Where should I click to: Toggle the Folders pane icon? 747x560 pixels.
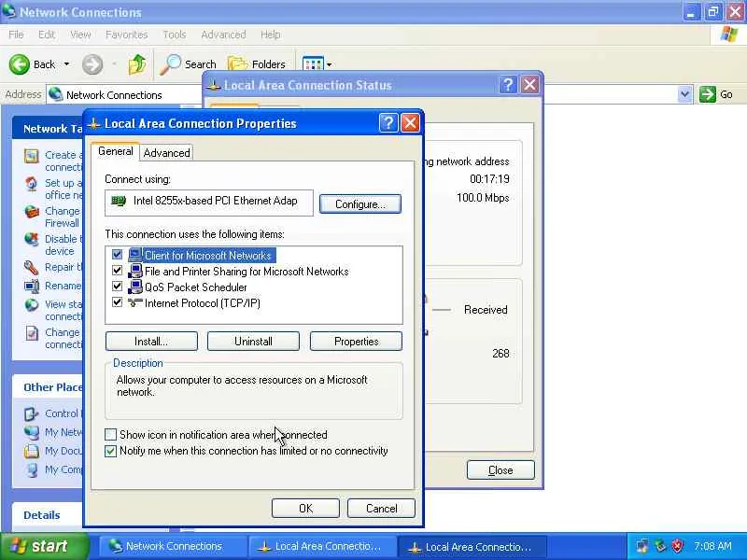[x=237, y=63]
